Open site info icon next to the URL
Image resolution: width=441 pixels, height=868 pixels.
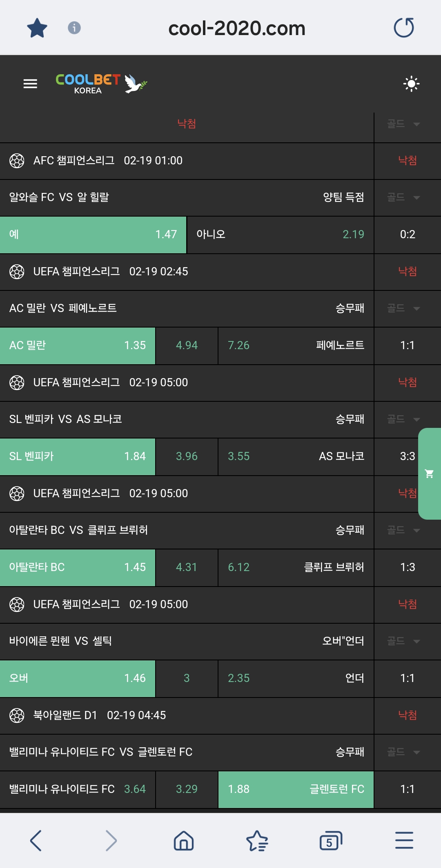point(74,28)
